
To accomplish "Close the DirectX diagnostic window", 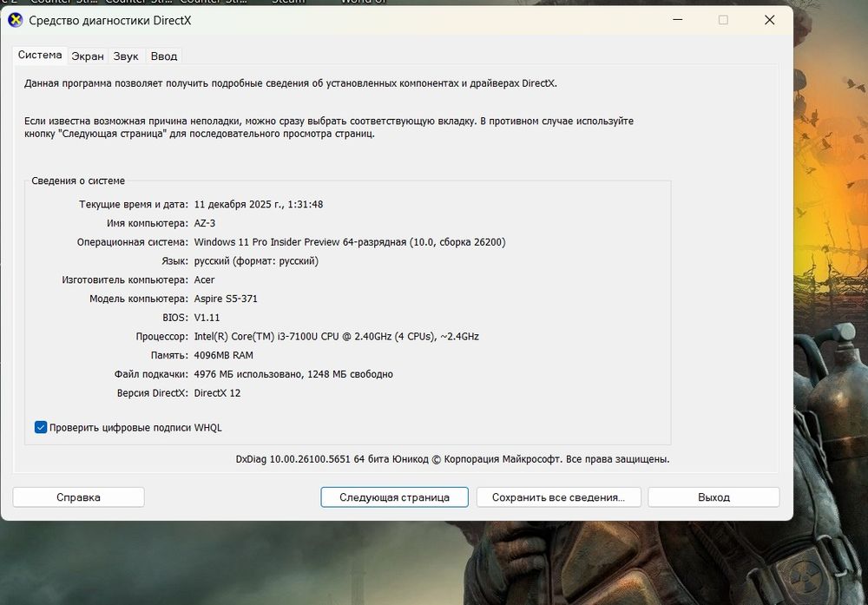I will pos(769,20).
